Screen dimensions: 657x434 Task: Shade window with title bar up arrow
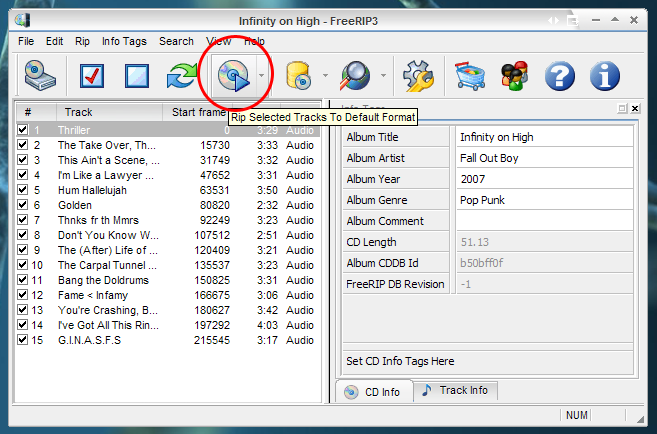pyautogui.click(x=615, y=20)
